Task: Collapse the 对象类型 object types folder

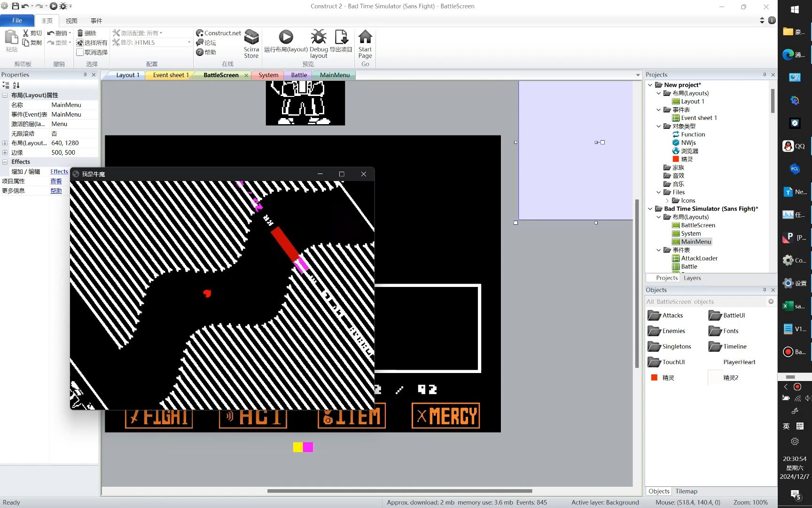Action: [x=659, y=126]
